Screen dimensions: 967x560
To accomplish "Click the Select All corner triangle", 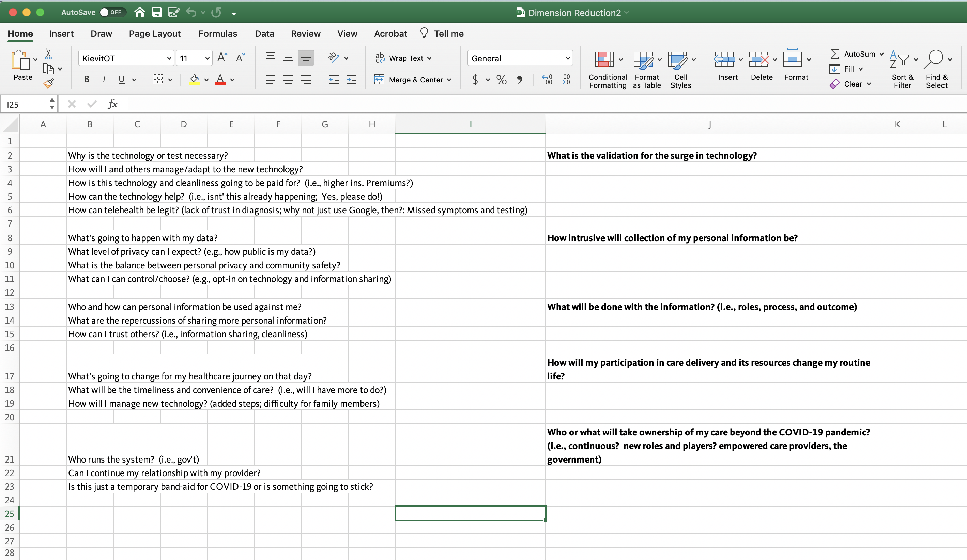I will [10, 124].
